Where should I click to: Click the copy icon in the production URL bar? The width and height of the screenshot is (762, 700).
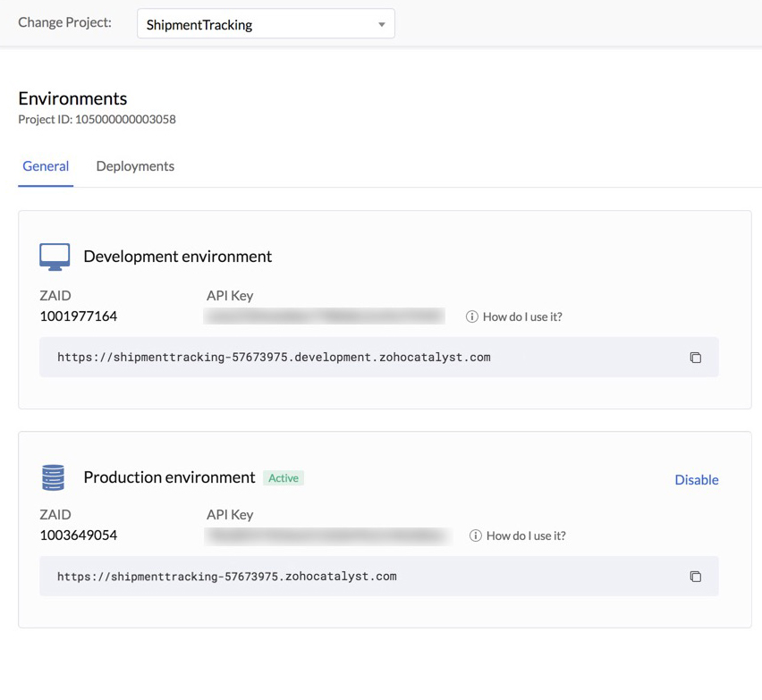[x=696, y=577]
